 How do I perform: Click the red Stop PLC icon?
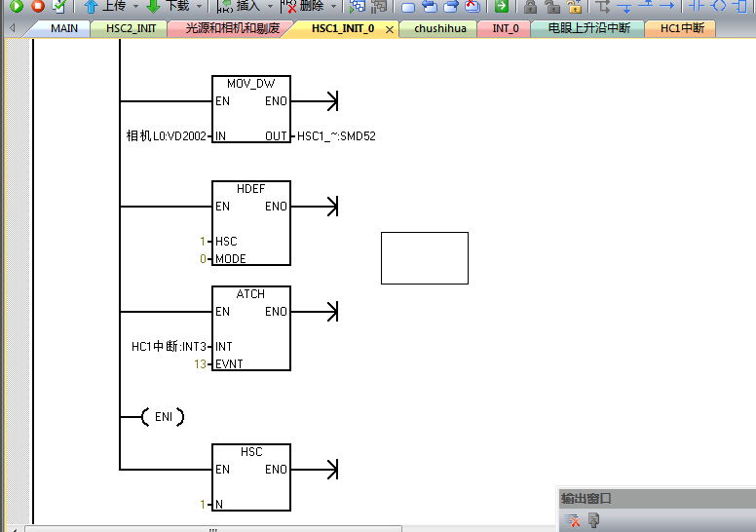pos(38,6)
